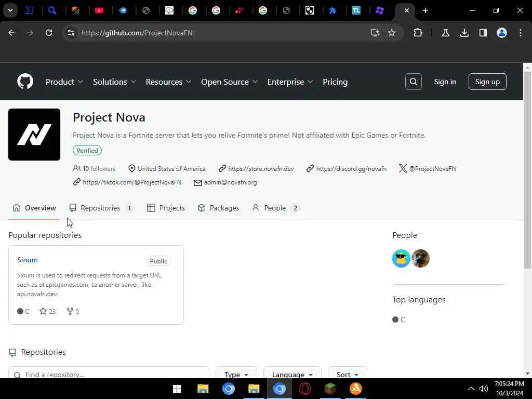The image size is (532, 399).
Task: Click the dog photo member avatar
Action: click(420, 259)
